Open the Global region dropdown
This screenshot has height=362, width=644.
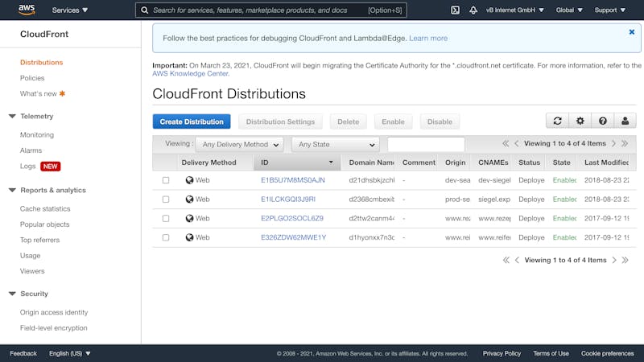tap(569, 10)
